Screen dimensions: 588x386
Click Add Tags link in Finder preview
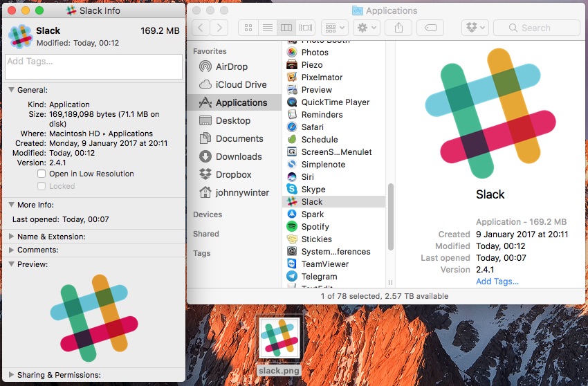point(497,282)
